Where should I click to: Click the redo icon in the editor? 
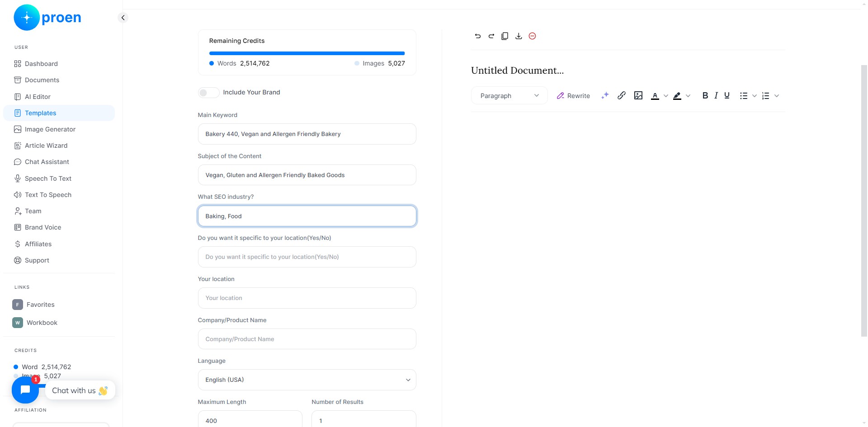491,36
